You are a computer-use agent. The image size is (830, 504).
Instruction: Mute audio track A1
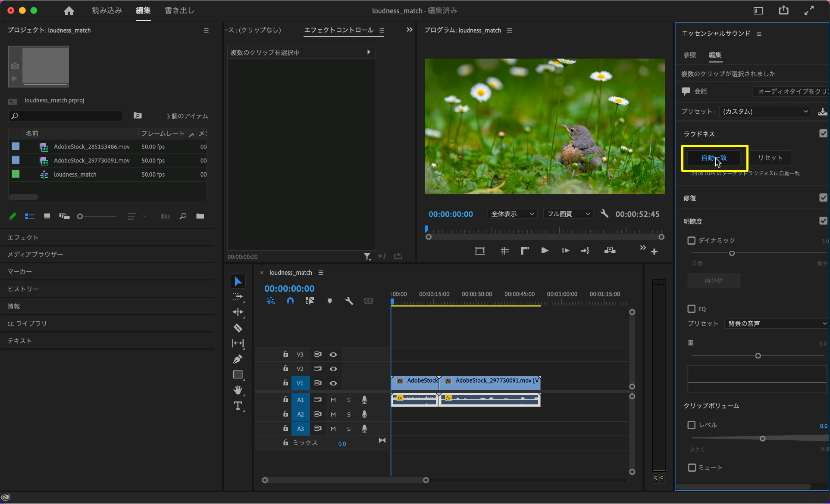(x=333, y=400)
